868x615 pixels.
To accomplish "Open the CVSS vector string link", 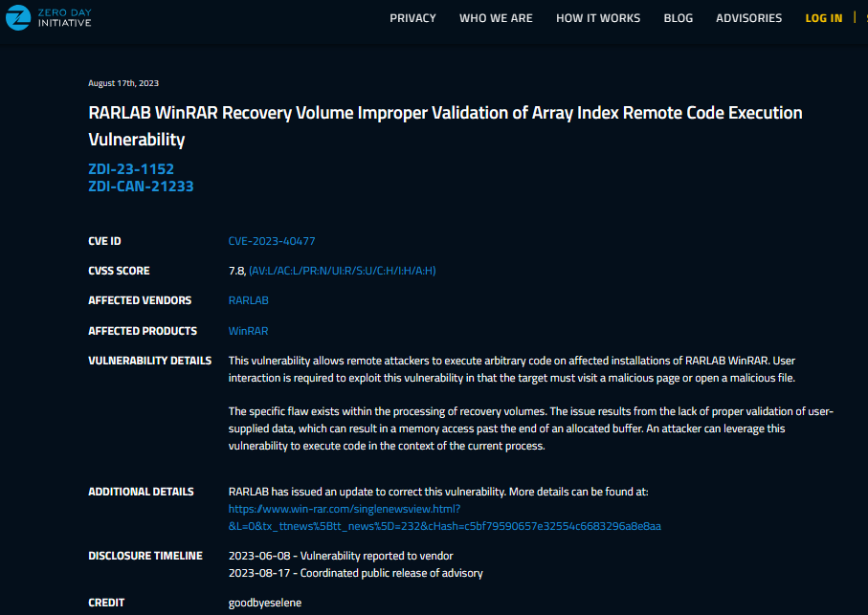I will tap(342, 271).
